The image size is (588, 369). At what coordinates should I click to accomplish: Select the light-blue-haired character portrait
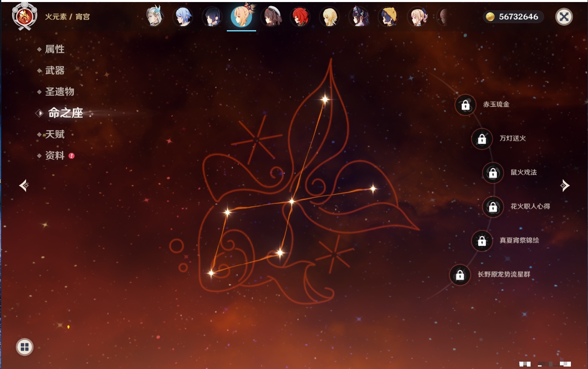click(x=183, y=17)
